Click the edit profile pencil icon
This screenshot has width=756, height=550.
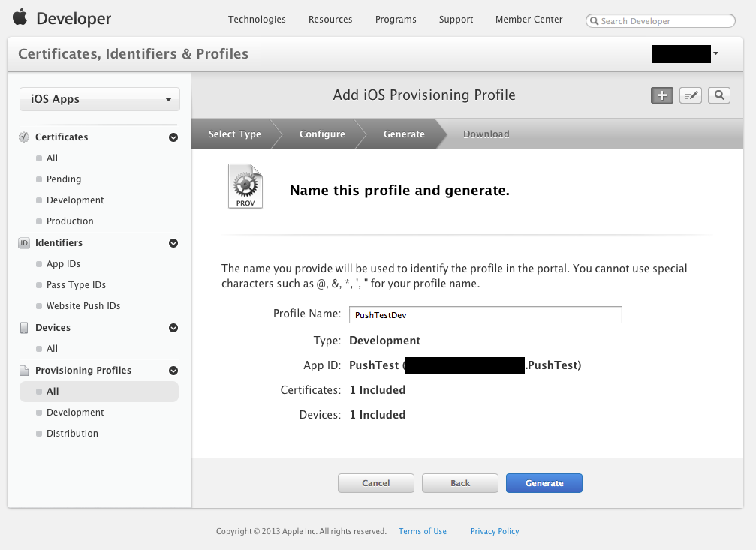tap(691, 95)
